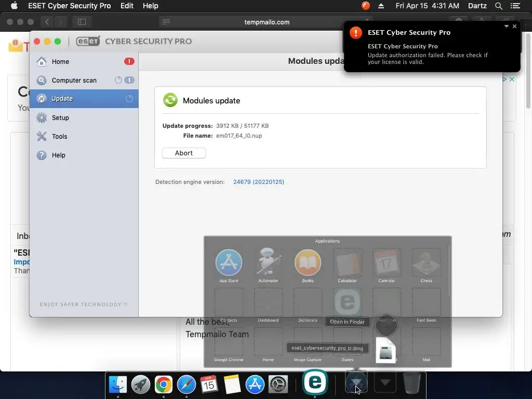
Task: Click the Computer scan count badge
Action: click(x=129, y=80)
